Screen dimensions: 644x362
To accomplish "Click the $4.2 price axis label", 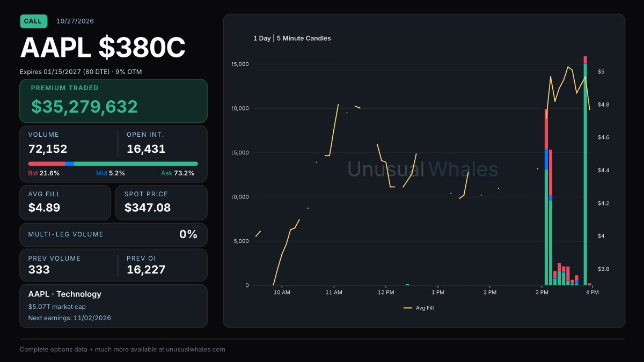I will pyautogui.click(x=604, y=203).
